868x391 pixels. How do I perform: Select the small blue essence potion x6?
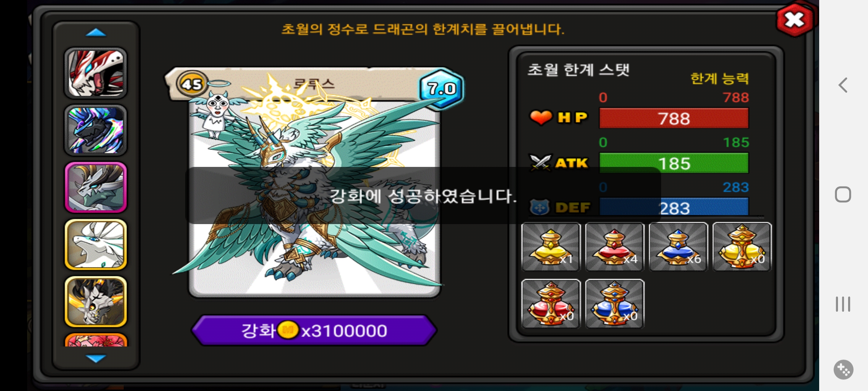point(678,247)
